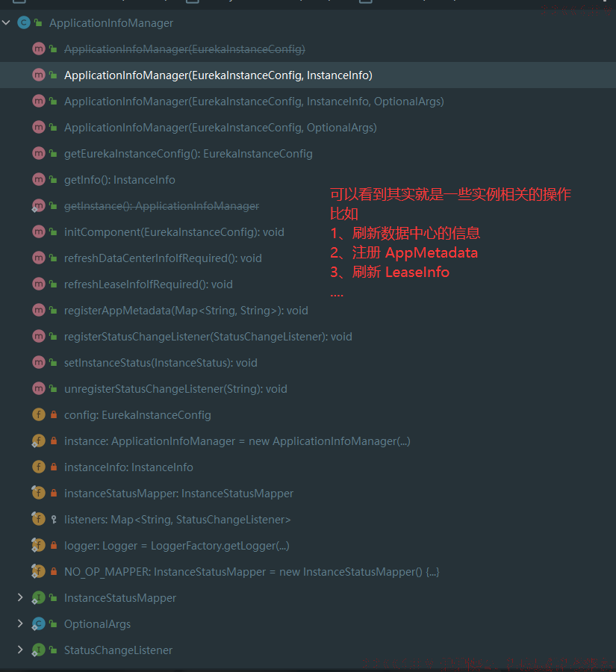Select ApplicationInfoManager(EurekaInstanceConfig, InstanceInfo) constructor
This screenshot has width=616, height=672.
pyautogui.click(x=308, y=75)
